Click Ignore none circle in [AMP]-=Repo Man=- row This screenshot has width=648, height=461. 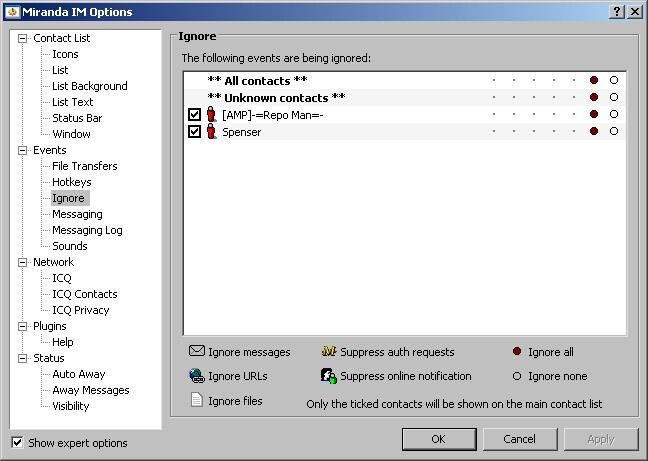coord(614,114)
